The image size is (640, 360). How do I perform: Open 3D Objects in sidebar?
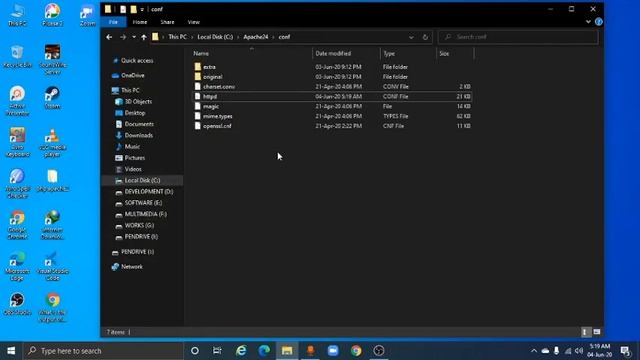[138, 101]
